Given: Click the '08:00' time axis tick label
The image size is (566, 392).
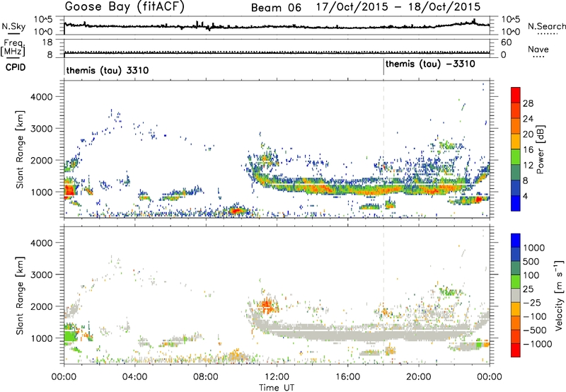Looking at the screenshot, I should (x=206, y=377).
